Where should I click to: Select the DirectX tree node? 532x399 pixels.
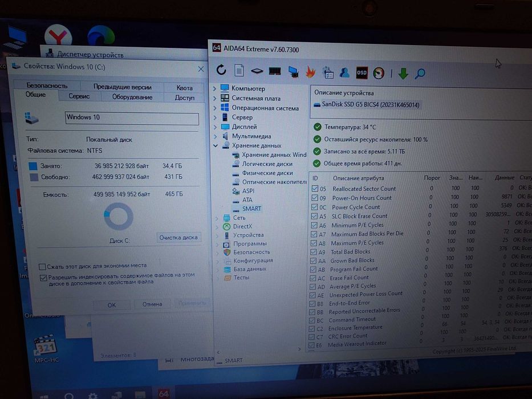click(242, 226)
